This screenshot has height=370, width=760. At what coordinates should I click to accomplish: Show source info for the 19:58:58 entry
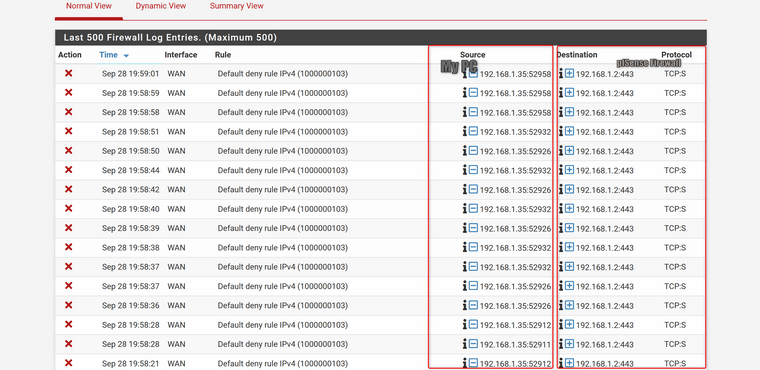pyautogui.click(x=464, y=112)
